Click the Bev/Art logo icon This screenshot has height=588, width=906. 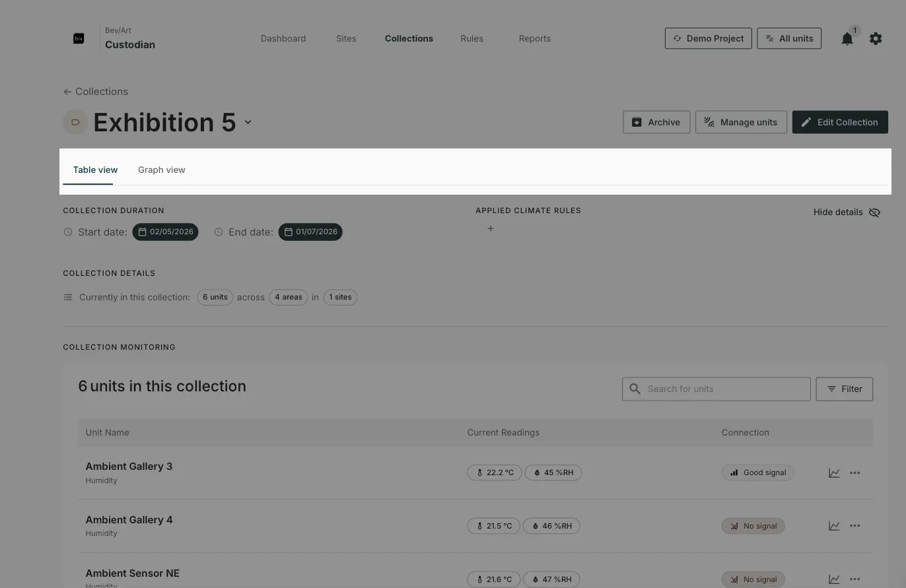coord(79,38)
